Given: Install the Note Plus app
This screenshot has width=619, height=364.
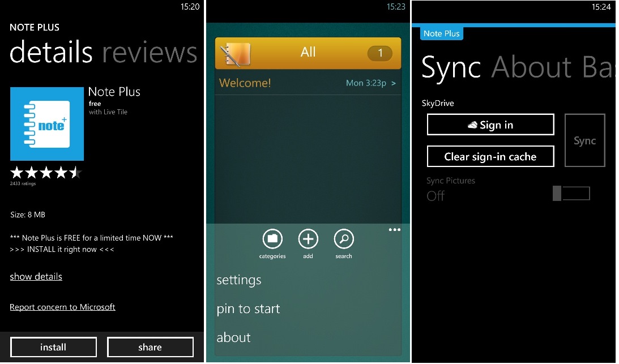Looking at the screenshot, I should [x=53, y=347].
